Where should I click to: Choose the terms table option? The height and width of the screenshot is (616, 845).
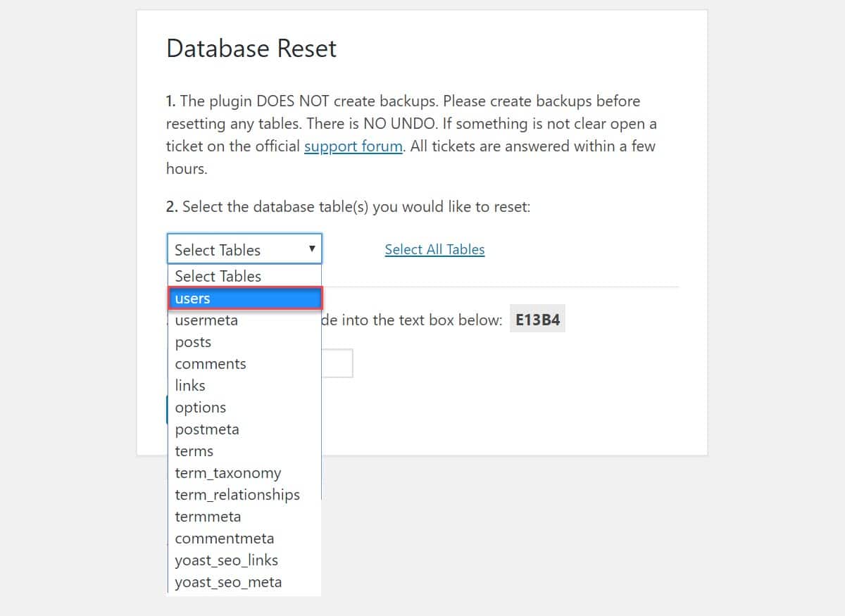pyautogui.click(x=244, y=451)
